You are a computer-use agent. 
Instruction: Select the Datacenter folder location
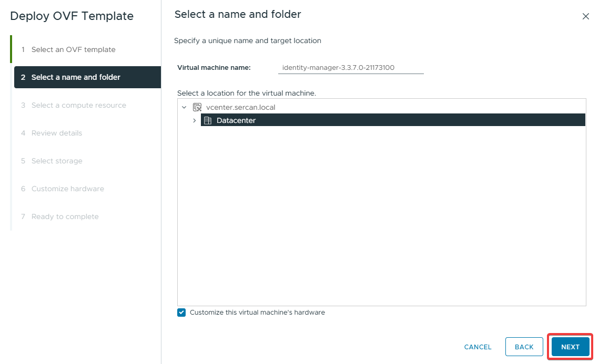point(236,120)
